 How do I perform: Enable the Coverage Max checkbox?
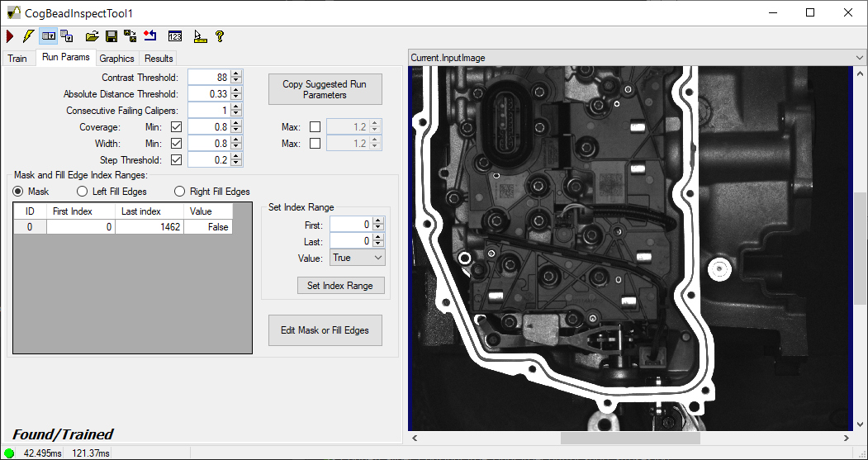315,127
